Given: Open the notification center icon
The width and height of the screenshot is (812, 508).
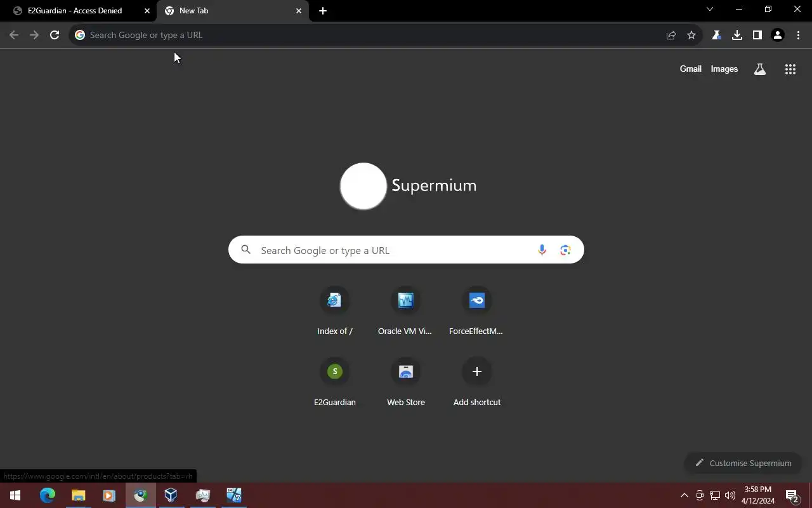Looking at the screenshot, I should [x=792, y=495].
